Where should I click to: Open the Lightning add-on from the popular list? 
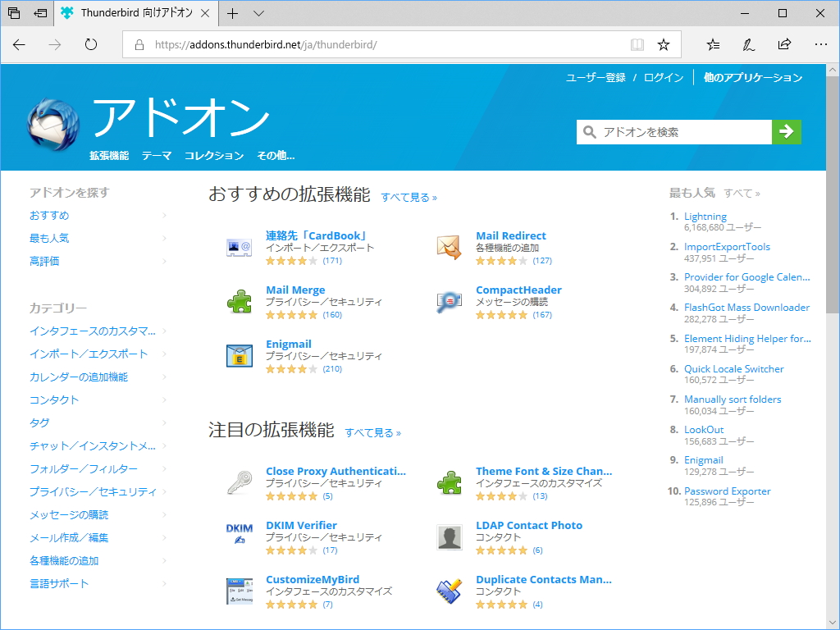pyautogui.click(x=705, y=216)
